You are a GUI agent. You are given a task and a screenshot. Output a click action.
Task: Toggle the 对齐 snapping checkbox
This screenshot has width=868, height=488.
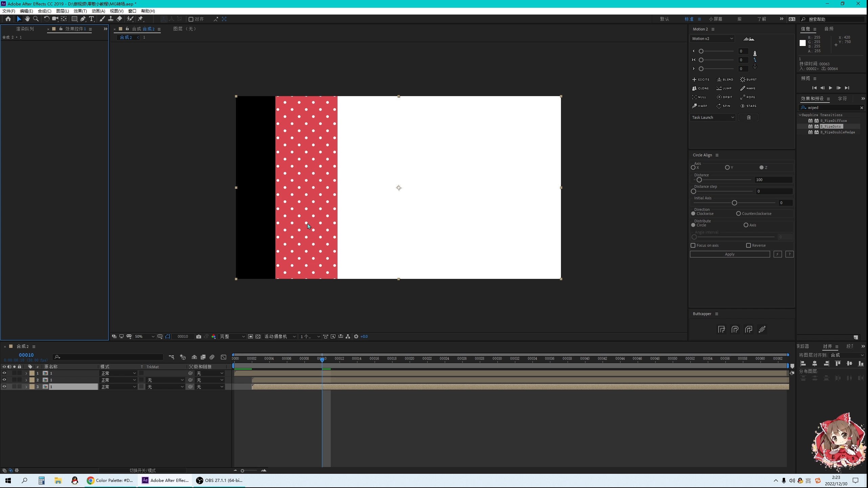click(191, 19)
